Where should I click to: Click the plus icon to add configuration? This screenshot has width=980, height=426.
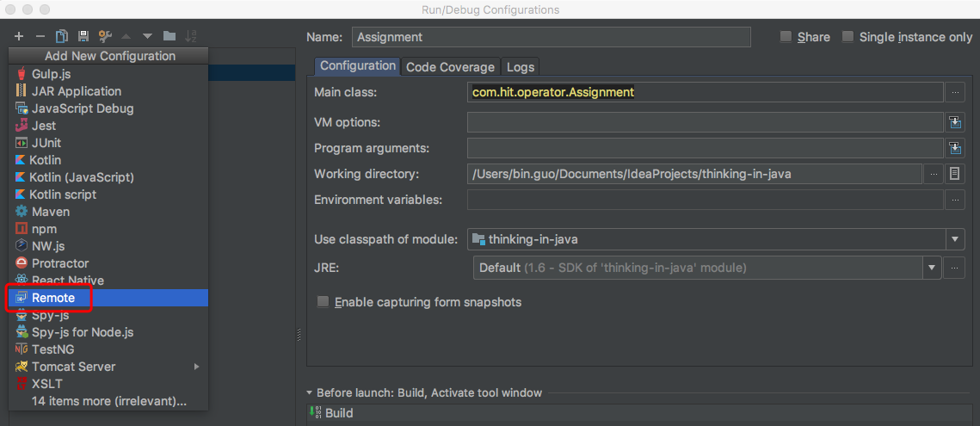pos(19,36)
